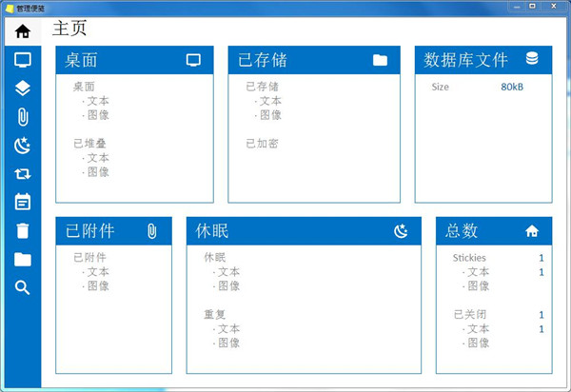Open the trash bin sidebar icon

click(23, 231)
